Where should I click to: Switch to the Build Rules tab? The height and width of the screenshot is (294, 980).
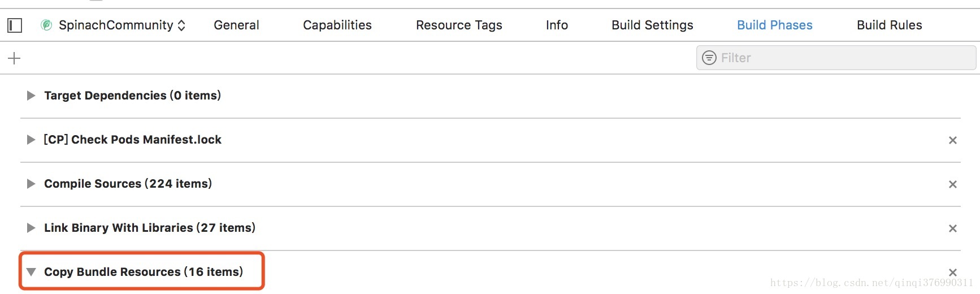click(x=889, y=25)
